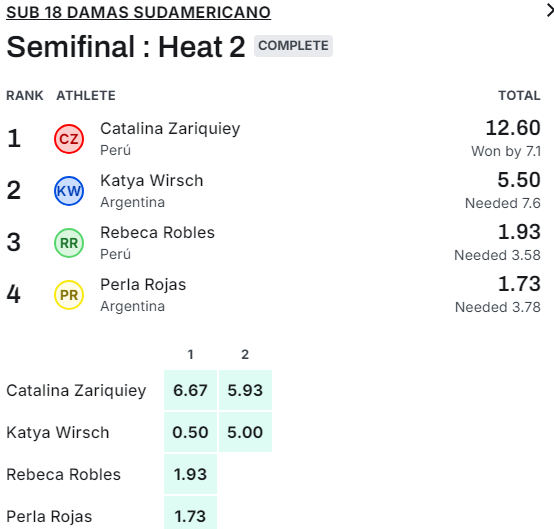The height and width of the screenshot is (529, 554).
Task: Click Catalina Zariquiey's red CZ avatar
Action: pos(69,139)
